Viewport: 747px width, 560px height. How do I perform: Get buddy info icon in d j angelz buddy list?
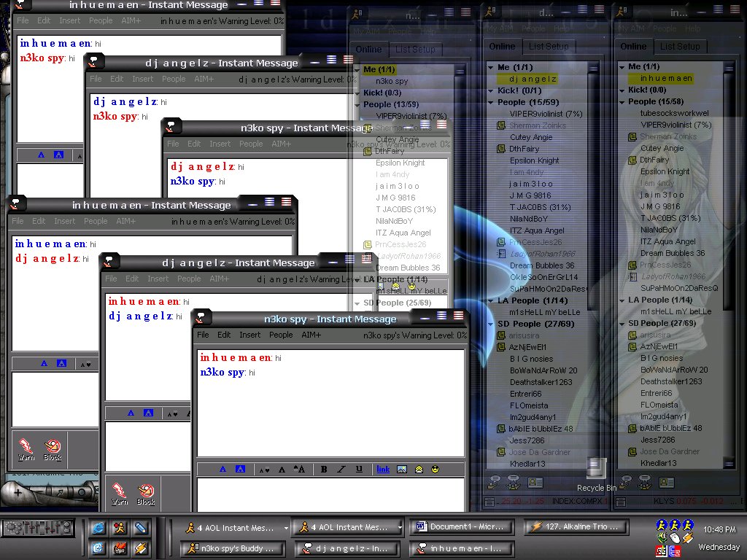(535, 483)
